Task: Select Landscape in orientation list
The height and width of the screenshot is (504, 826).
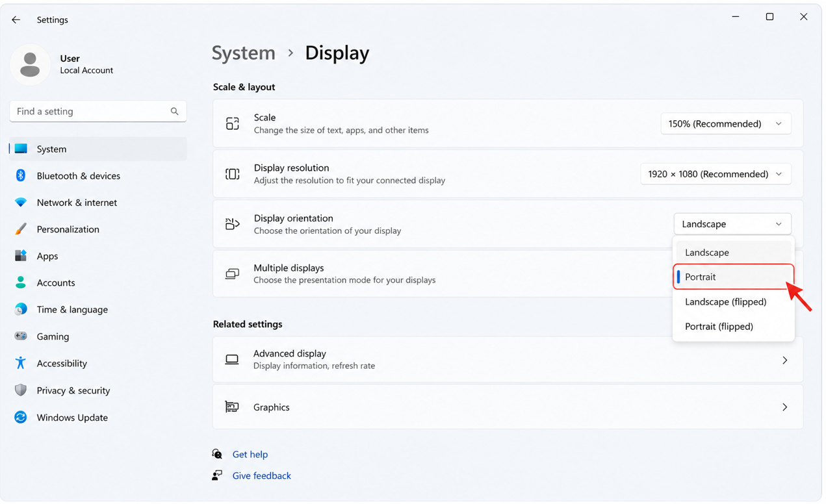Action: (733, 252)
